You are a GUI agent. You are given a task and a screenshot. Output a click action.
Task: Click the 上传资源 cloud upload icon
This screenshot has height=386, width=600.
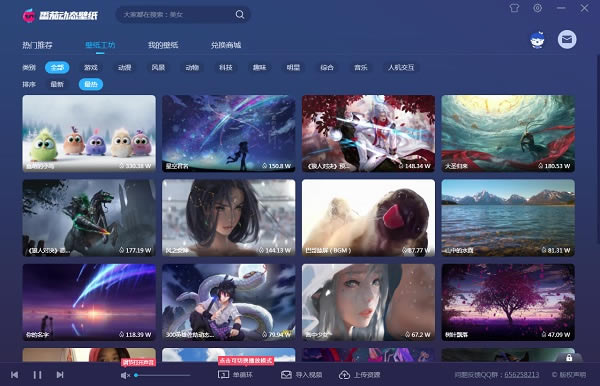(x=344, y=375)
